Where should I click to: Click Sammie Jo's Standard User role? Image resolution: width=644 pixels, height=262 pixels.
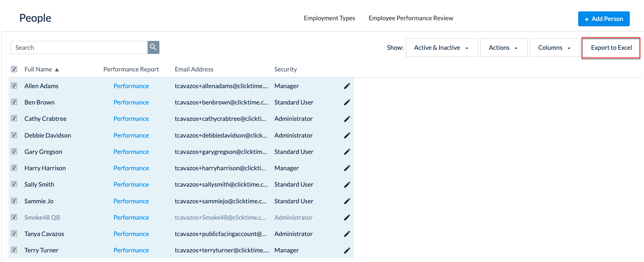tap(294, 201)
